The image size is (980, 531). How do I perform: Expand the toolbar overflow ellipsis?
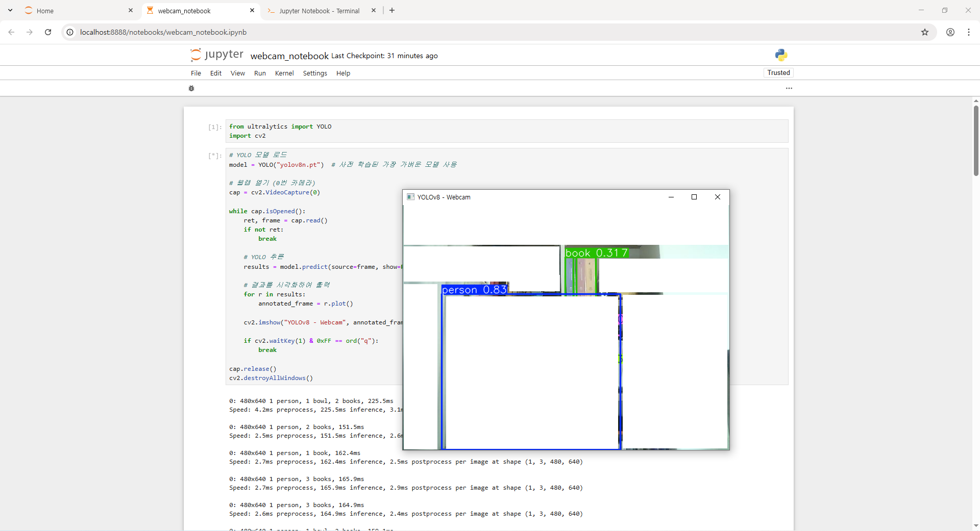click(x=789, y=88)
